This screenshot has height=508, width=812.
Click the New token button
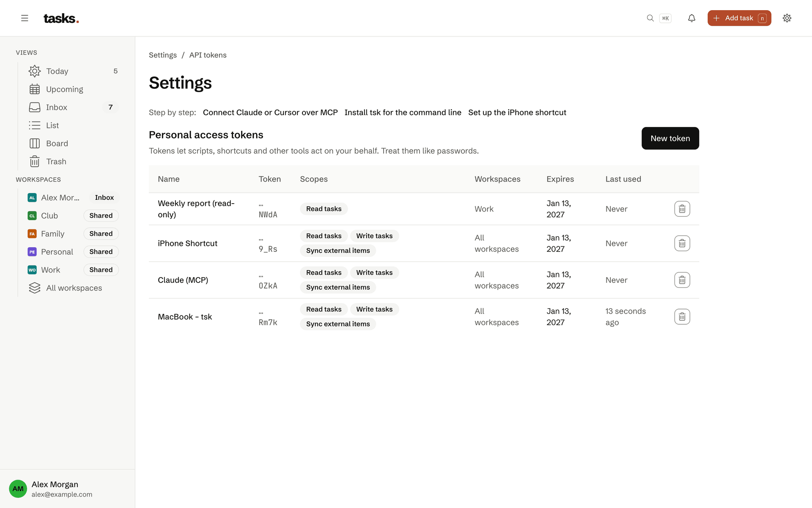(670, 138)
